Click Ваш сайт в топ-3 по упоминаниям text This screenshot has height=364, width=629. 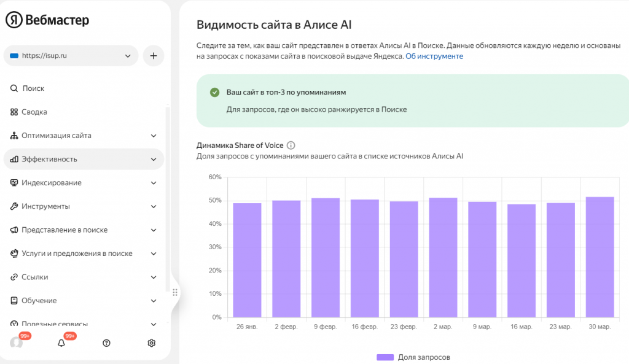(x=286, y=92)
